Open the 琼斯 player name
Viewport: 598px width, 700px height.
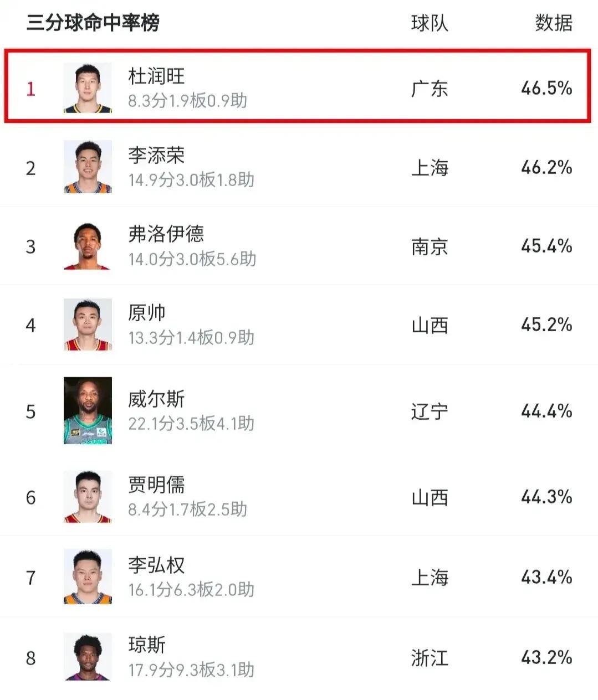click(x=147, y=645)
